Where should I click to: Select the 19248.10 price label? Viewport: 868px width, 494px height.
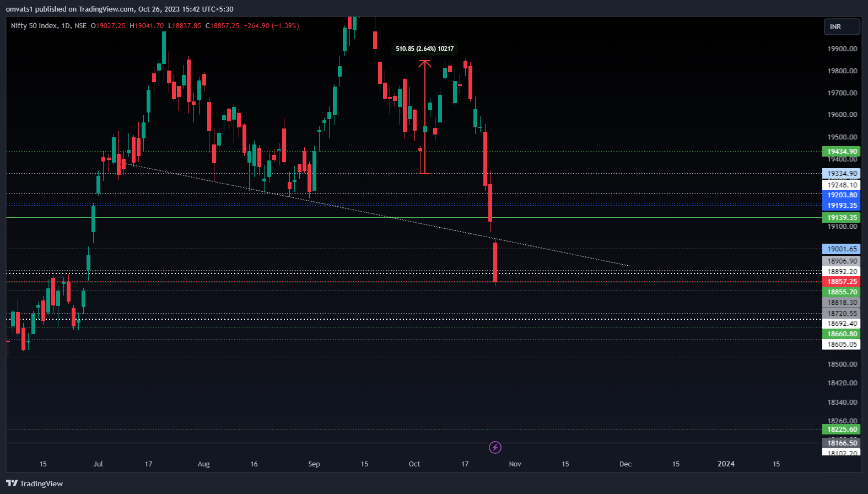click(842, 185)
